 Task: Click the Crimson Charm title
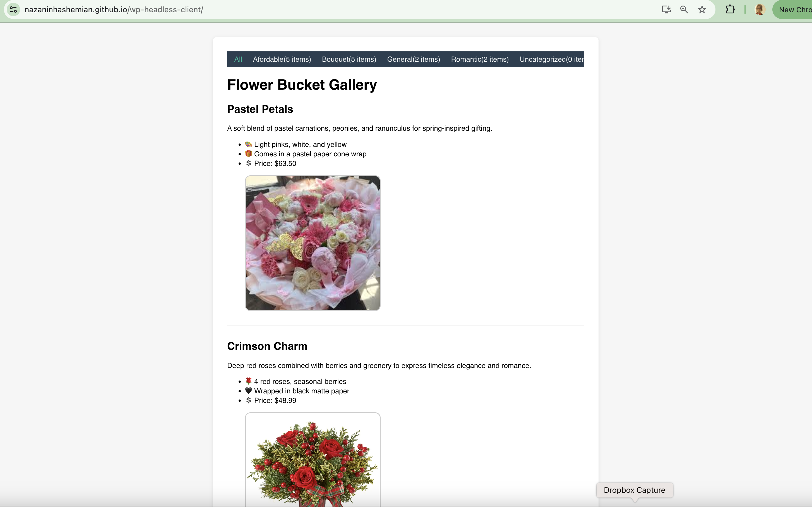click(267, 346)
